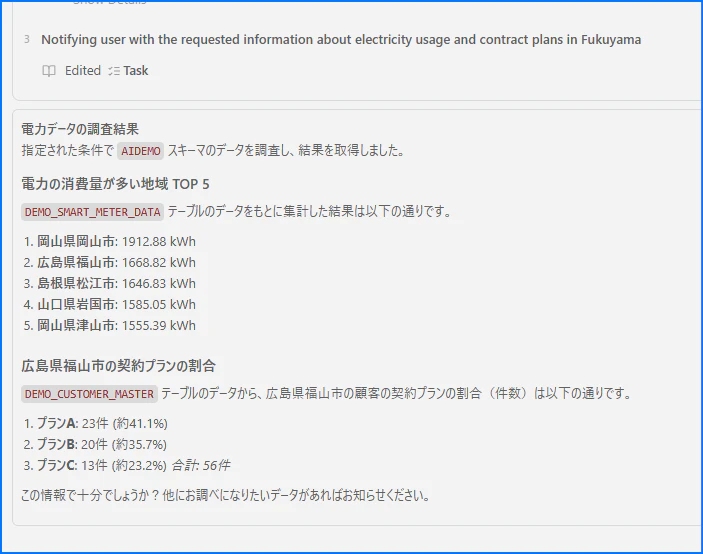Select the 山口県岩国市: 1585.05 kWh row
Viewport: 703px width, 554px height.
click(110, 305)
